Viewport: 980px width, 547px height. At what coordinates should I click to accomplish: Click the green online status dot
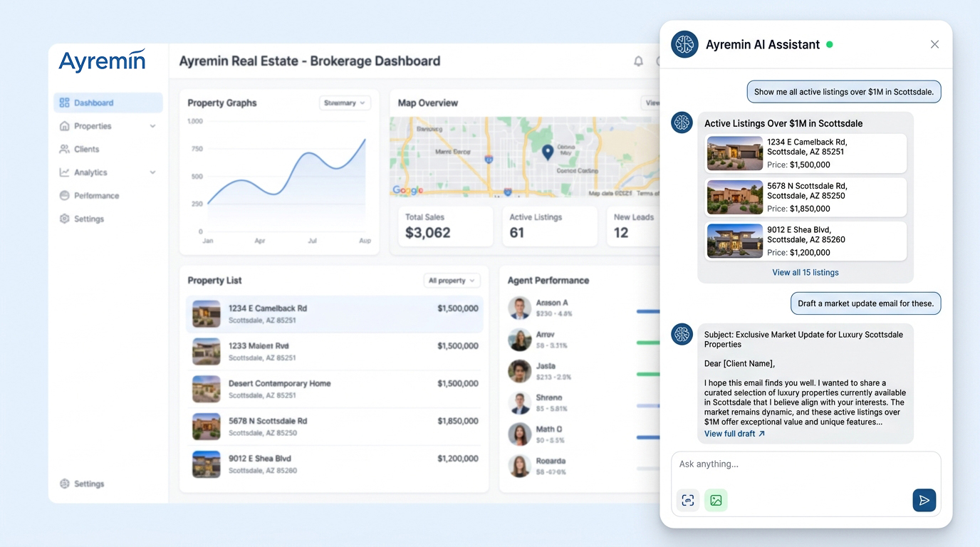pyautogui.click(x=829, y=45)
